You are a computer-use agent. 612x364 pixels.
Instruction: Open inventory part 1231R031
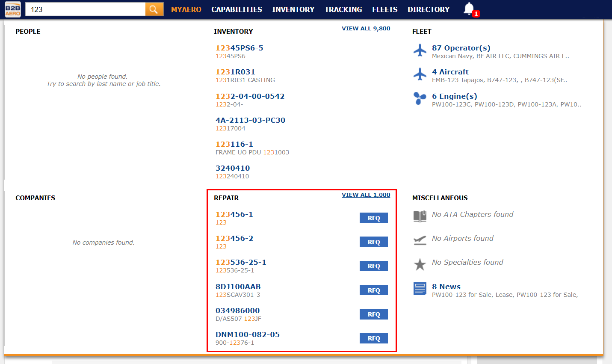(235, 72)
